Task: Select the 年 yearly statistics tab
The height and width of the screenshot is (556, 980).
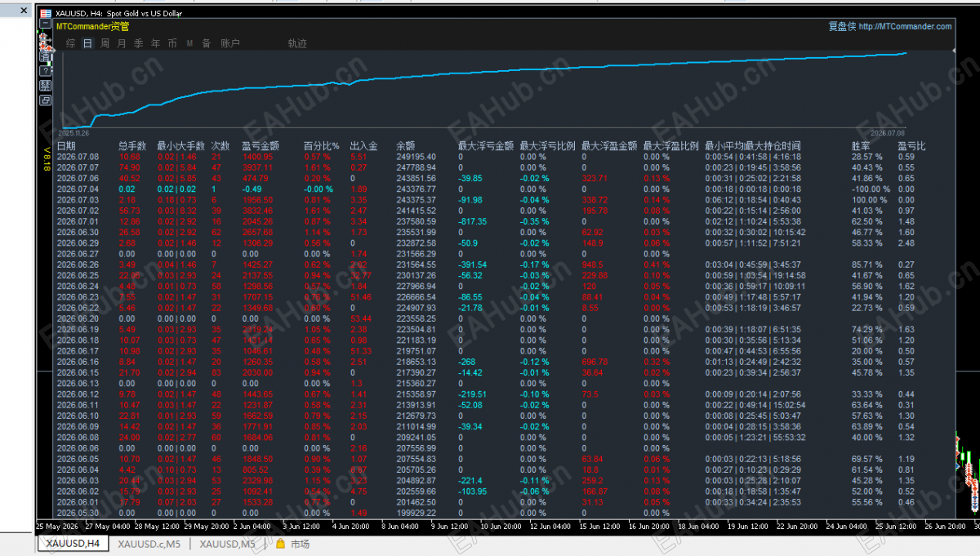Action: point(155,43)
